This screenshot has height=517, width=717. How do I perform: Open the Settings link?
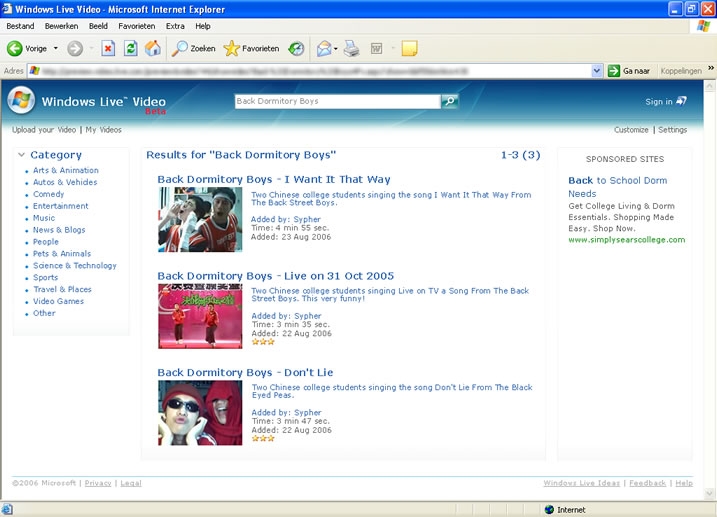(672, 130)
